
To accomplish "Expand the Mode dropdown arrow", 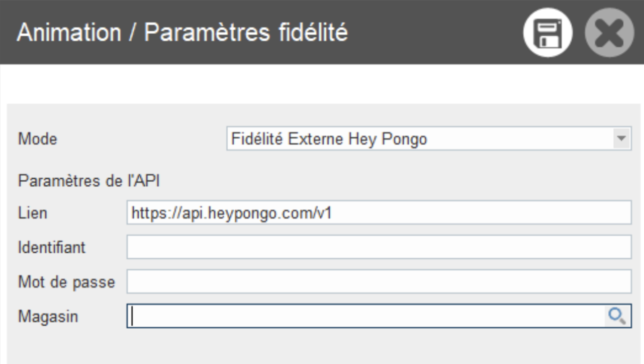I will click(621, 139).
